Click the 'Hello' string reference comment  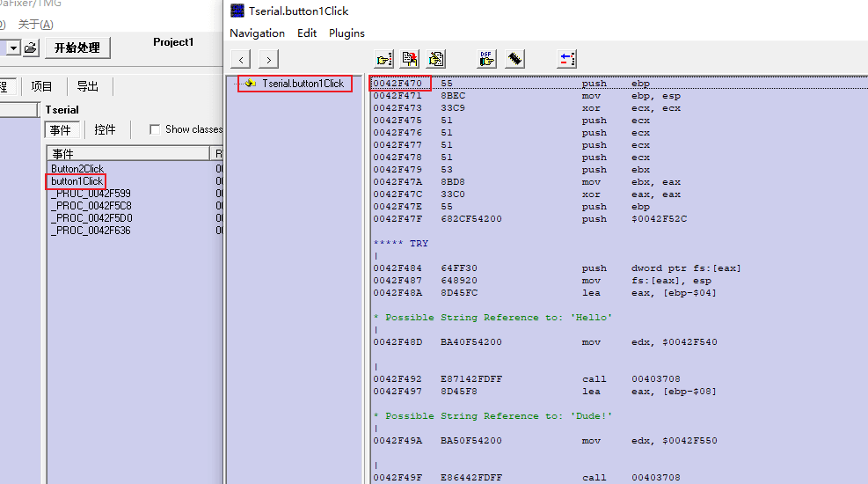[x=492, y=318]
